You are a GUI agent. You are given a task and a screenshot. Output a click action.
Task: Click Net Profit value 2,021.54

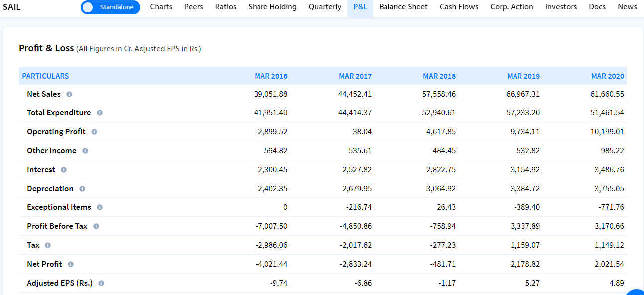(x=609, y=264)
